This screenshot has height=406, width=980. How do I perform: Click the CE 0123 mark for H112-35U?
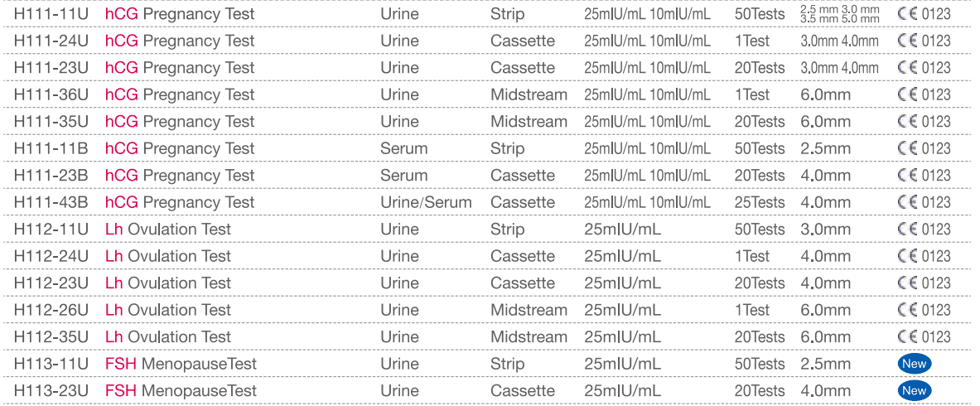coord(924,337)
